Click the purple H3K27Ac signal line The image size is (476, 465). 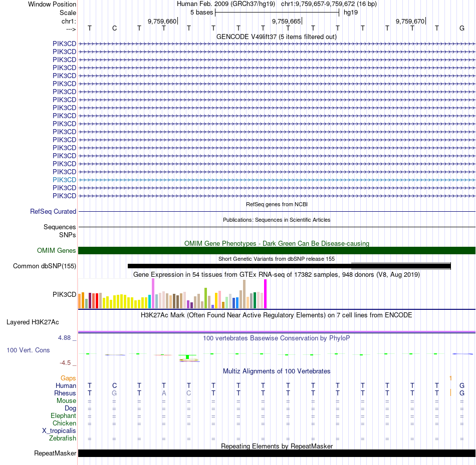coord(277,332)
